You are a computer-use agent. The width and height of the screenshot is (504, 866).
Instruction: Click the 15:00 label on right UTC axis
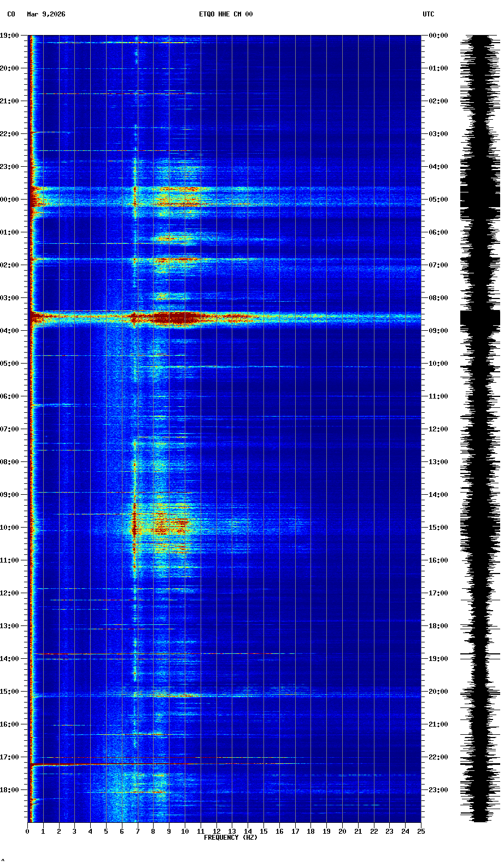tap(438, 528)
